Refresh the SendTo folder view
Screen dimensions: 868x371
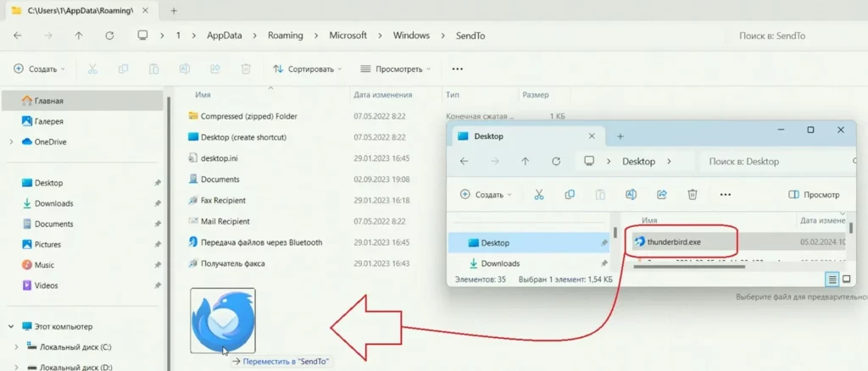[109, 36]
